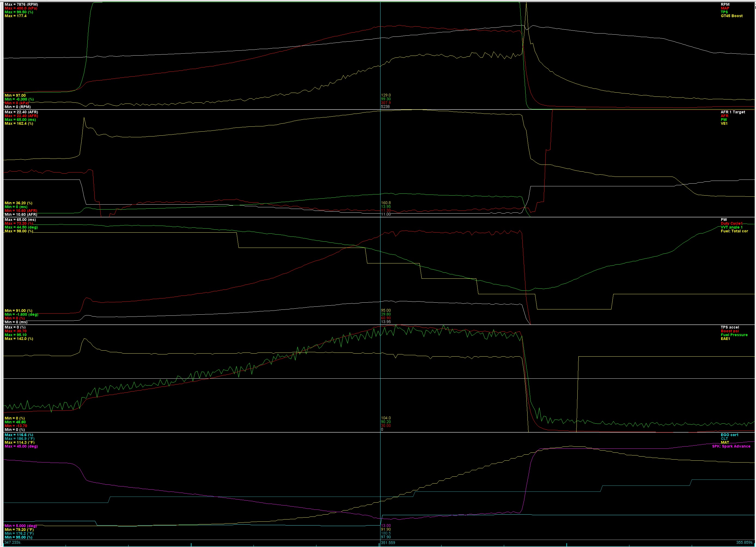
Task: Click the Max = 7876 (RPM) scale label
Action: pos(21,5)
